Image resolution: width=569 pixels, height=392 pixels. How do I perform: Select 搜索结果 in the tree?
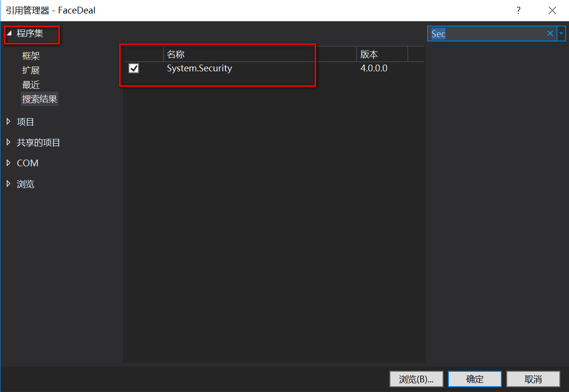point(40,99)
